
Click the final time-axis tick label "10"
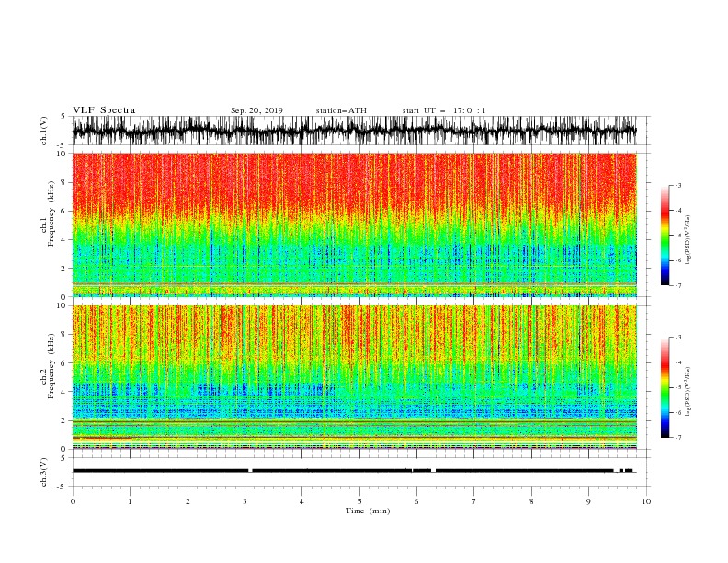click(646, 501)
